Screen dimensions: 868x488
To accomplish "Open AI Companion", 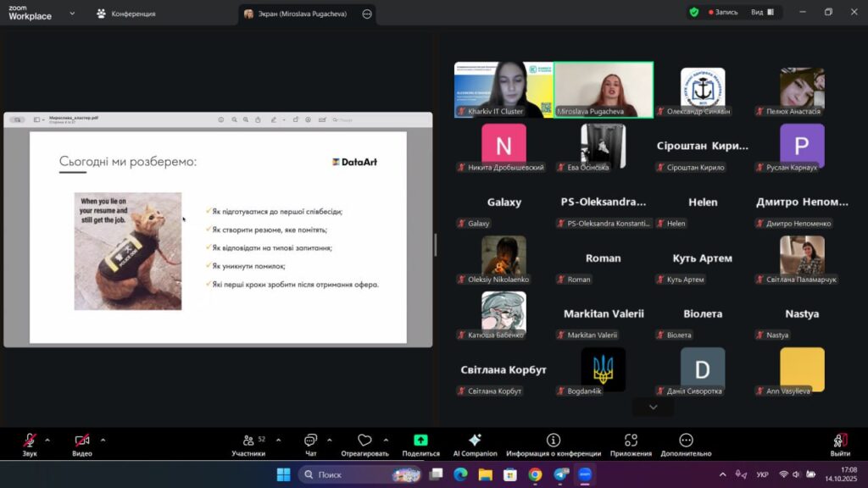I will (x=475, y=441).
